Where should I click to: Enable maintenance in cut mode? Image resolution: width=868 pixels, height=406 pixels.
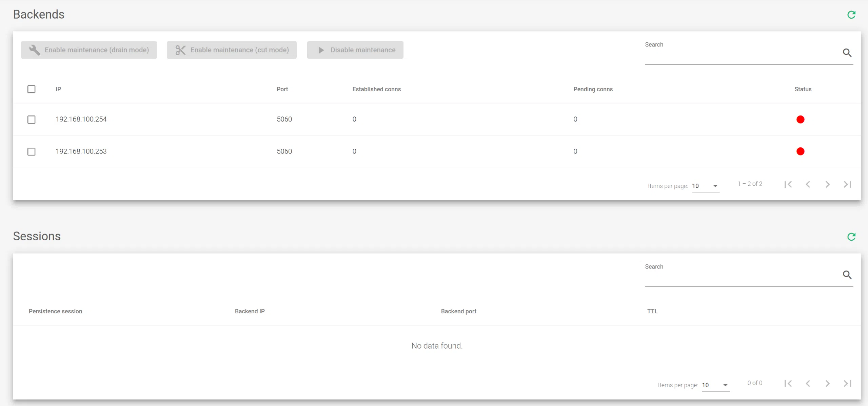pos(232,50)
